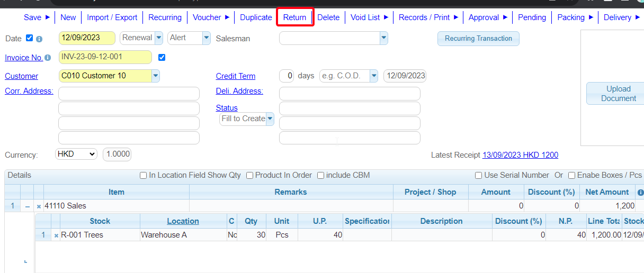Viewport: 644px width, 273px height.
Task: Remove the 41110 Sales item row
Action: [39, 206]
